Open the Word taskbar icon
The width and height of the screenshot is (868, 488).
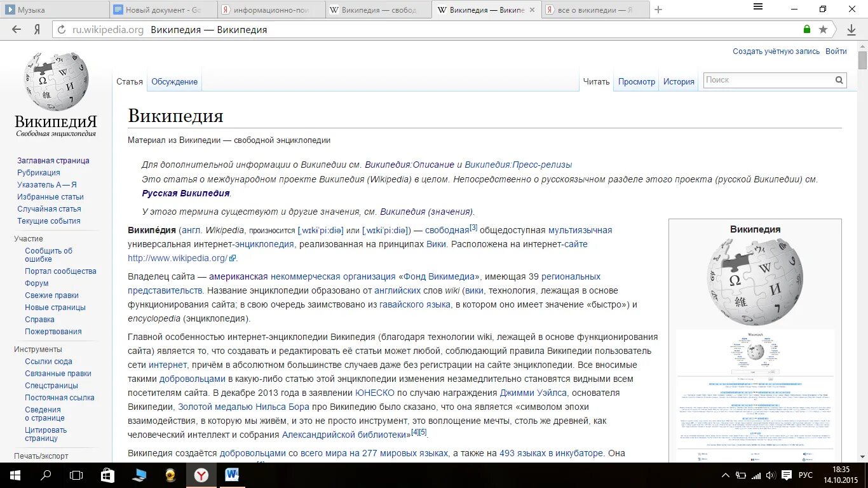[x=232, y=475]
